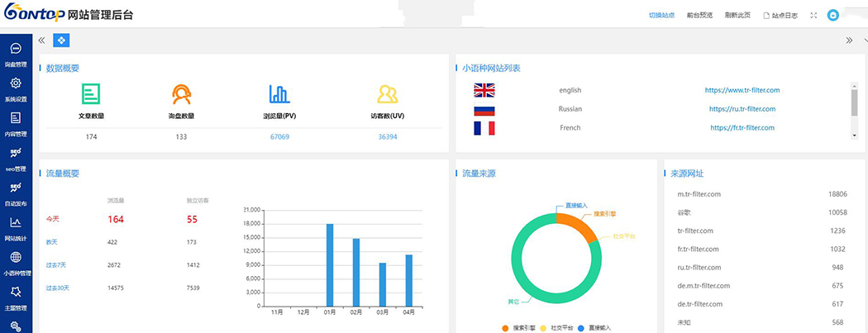Click 刷新此页 to refresh the page
Image resolution: width=868 pixels, height=333 pixels.
(x=737, y=15)
